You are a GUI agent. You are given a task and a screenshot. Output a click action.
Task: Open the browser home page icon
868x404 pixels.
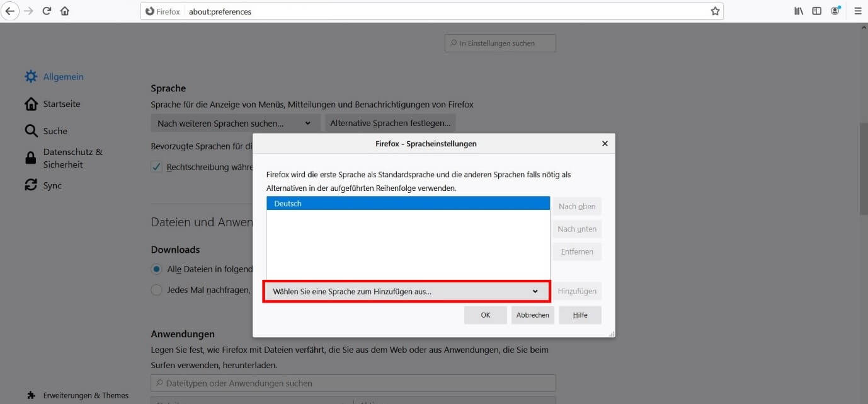coord(65,11)
